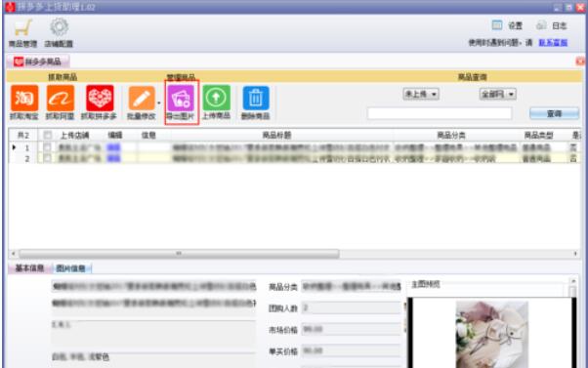Click the 信息 column header
The width and height of the screenshot is (588, 368).
point(148,135)
